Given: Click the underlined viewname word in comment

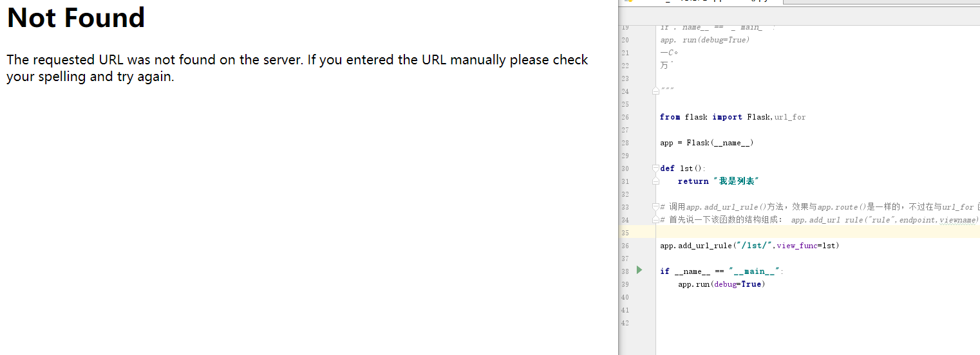Looking at the screenshot, I should coord(957,220).
